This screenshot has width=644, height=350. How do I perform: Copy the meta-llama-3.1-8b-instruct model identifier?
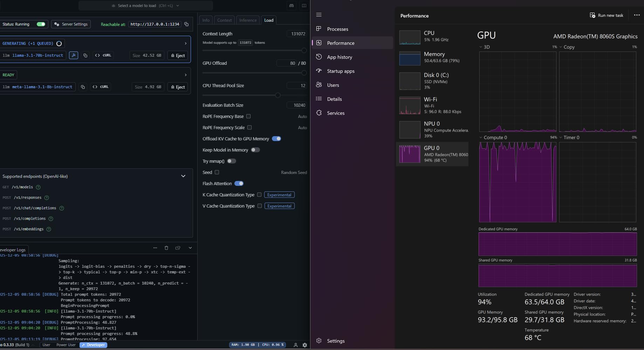(83, 87)
